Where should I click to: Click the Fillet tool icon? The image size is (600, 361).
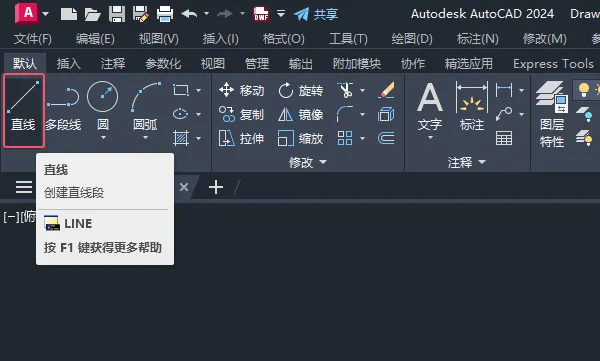pyautogui.click(x=345, y=114)
